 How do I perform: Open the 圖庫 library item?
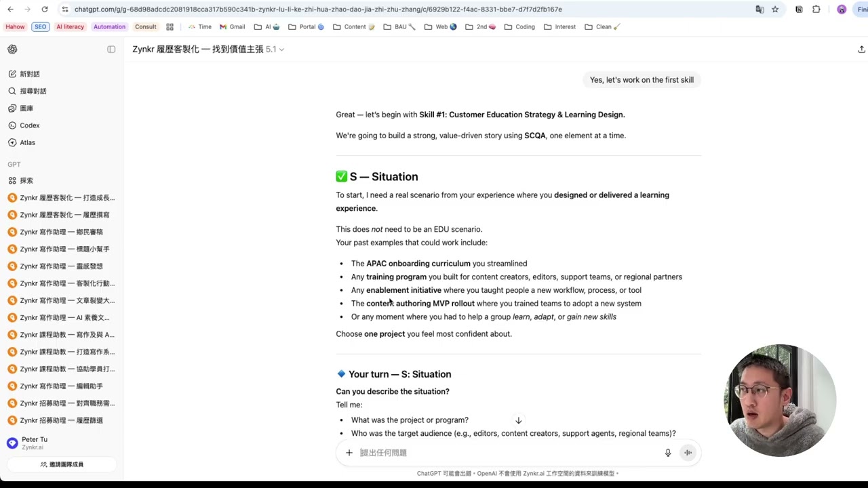(62, 108)
